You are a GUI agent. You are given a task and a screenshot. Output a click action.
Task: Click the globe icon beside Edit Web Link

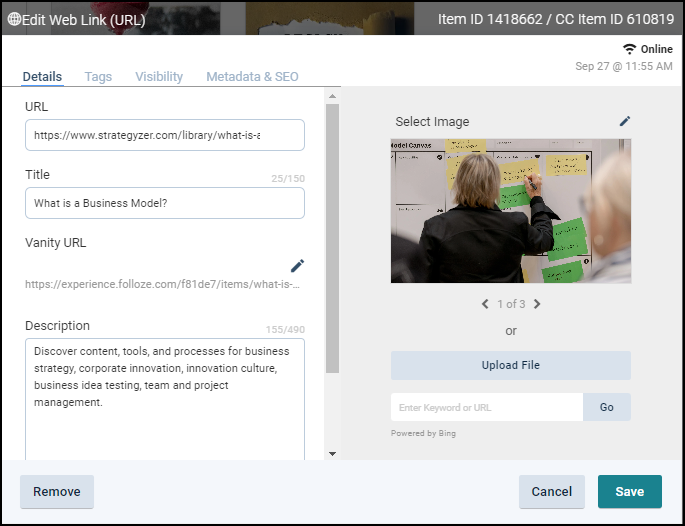pyautogui.click(x=14, y=18)
